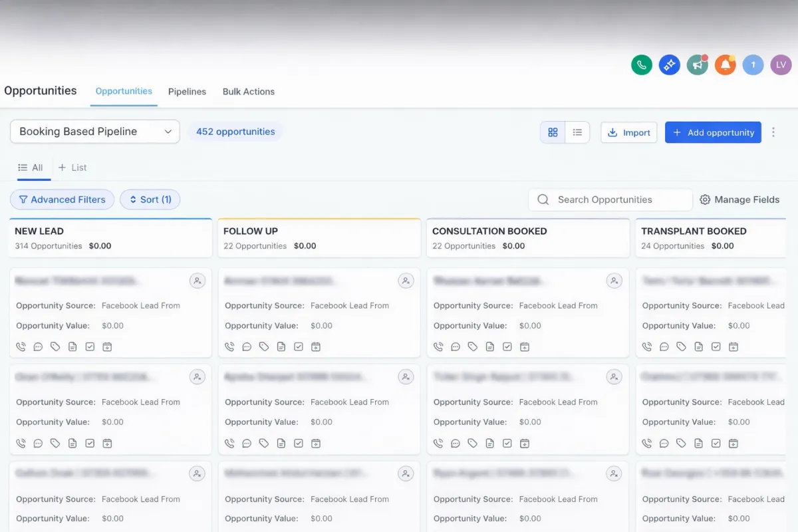This screenshot has width=798, height=532.
Task: Click the Import button
Action: [629, 132]
